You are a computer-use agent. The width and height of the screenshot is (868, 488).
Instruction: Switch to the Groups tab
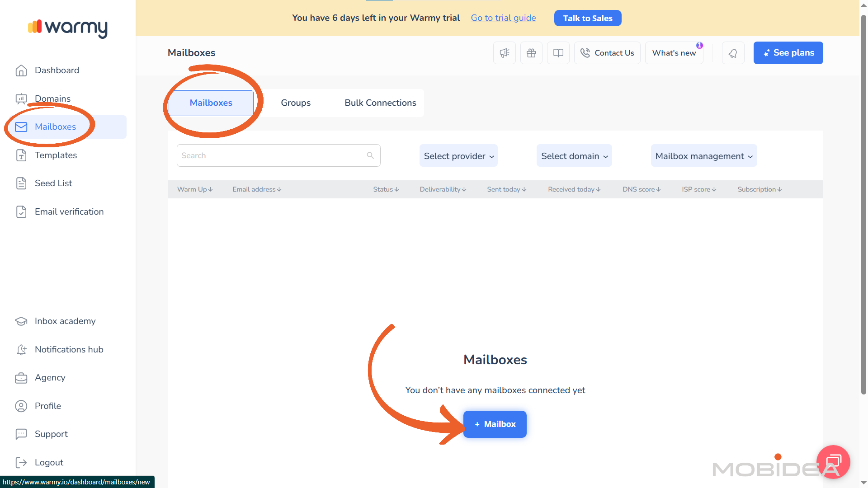coord(296,103)
